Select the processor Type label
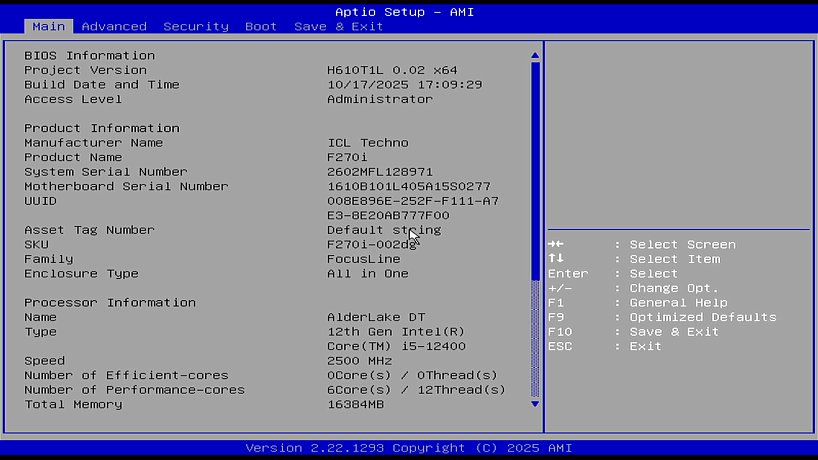Viewport: 818px width, 460px height. (40, 332)
